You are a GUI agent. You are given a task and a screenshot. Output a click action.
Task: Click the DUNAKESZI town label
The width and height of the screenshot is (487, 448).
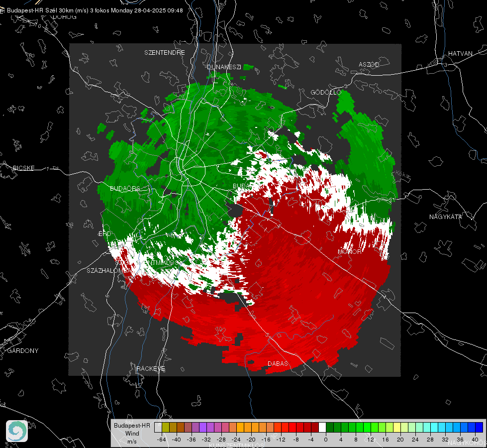(x=224, y=67)
